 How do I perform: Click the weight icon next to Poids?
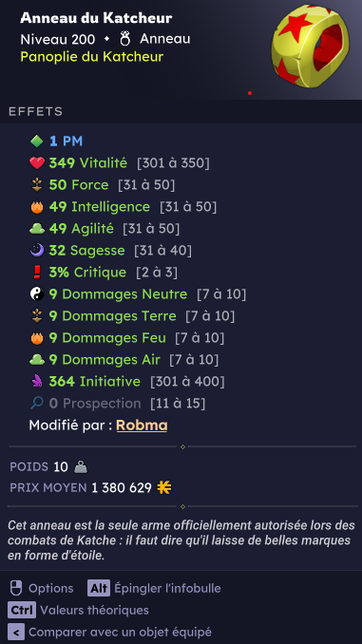click(x=81, y=467)
